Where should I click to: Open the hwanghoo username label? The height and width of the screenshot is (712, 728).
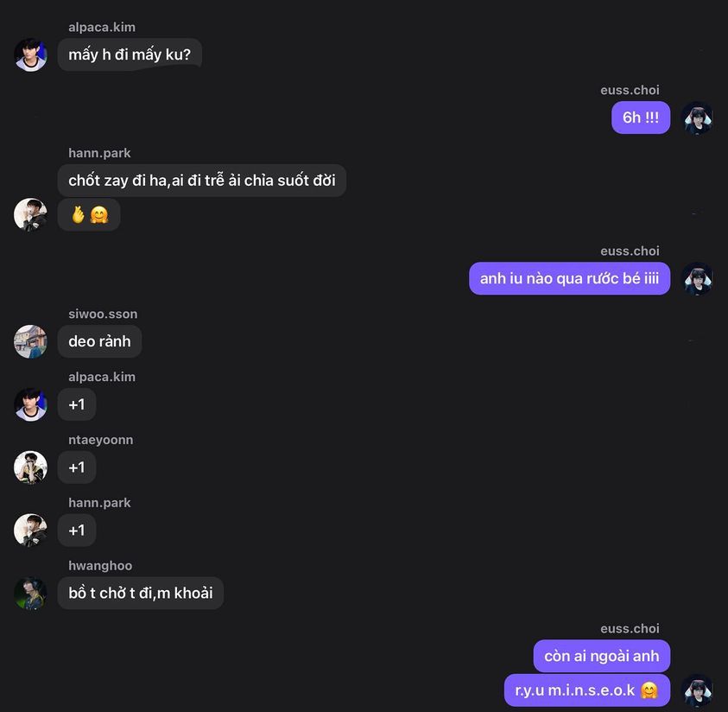coord(100,566)
